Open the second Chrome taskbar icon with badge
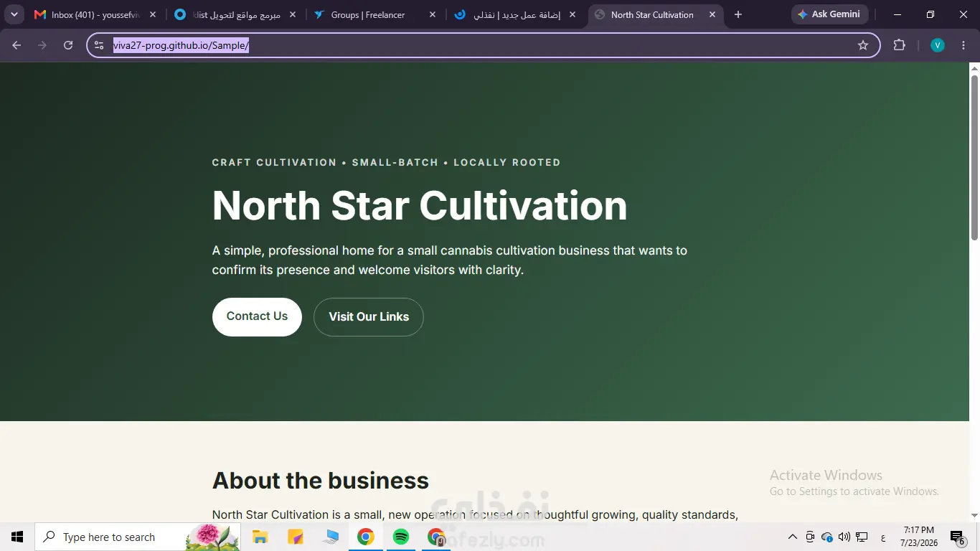 coord(436,537)
